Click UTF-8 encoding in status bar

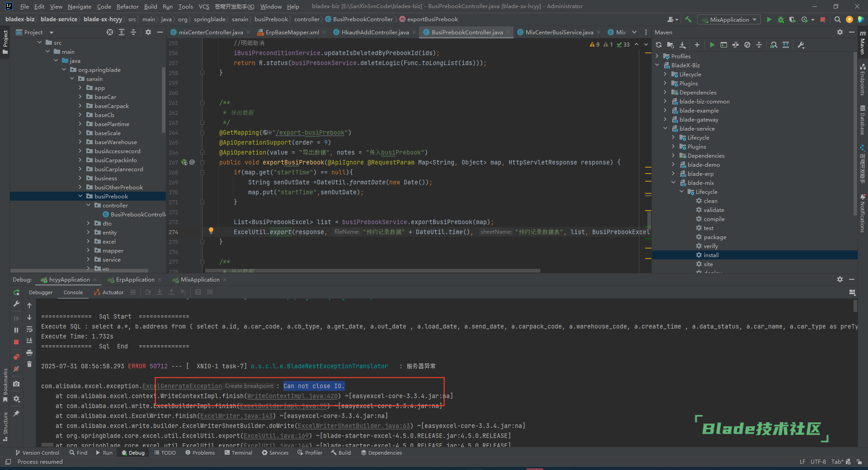click(x=818, y=462)
